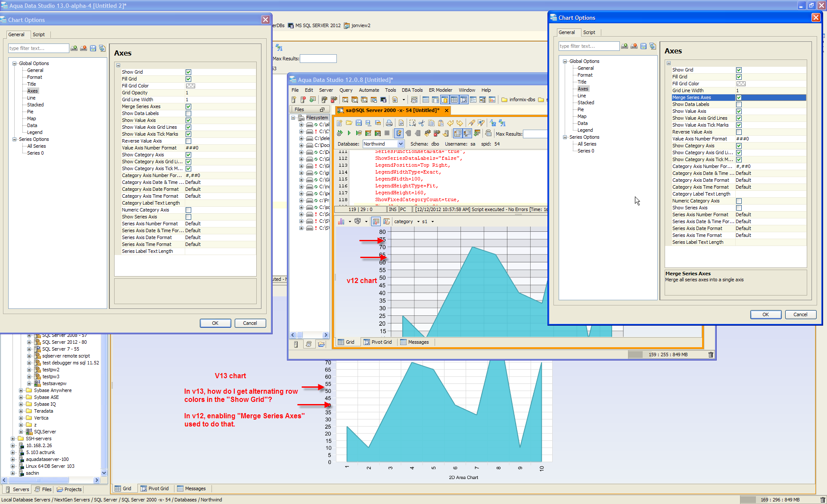Enable Numeric Category Axis in right Chart Options
Image resolution: width=827 pixels, height=504 pixels.
739,201
